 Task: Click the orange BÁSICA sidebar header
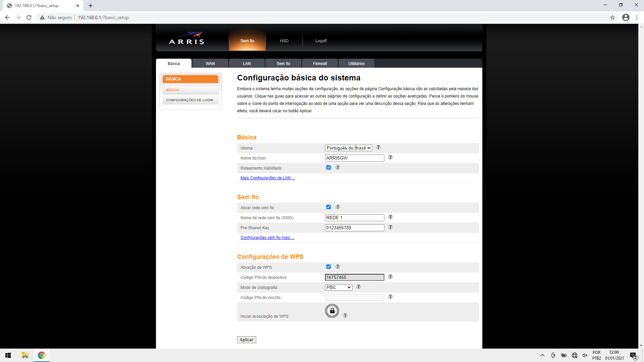pos(191,79)
